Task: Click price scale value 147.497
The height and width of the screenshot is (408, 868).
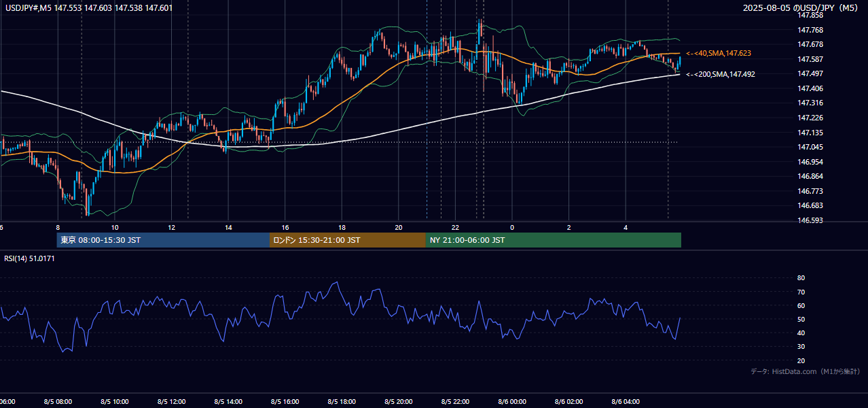Action: (811, 73)
